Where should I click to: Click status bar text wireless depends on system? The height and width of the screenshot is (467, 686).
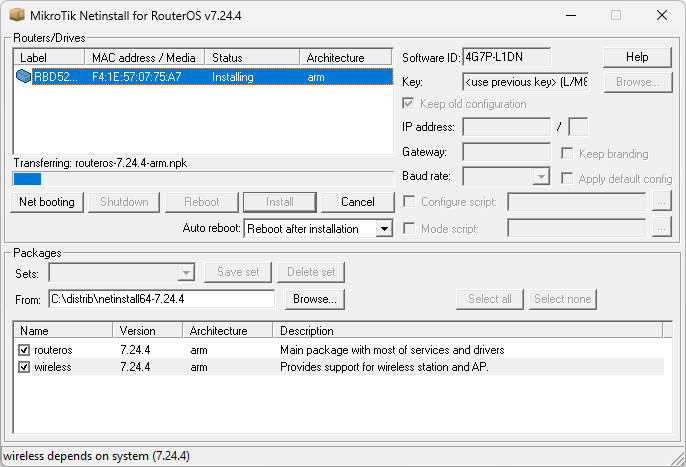[96, 456]
